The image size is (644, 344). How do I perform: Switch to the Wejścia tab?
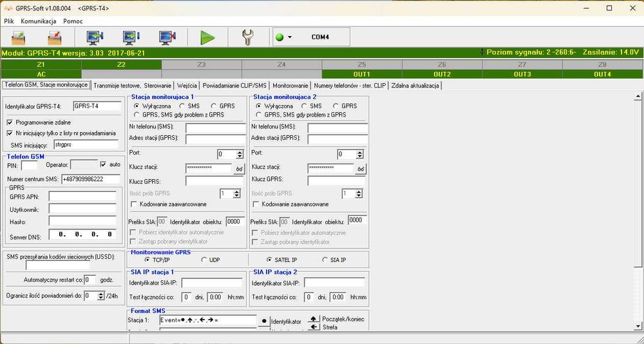point(187,86)
